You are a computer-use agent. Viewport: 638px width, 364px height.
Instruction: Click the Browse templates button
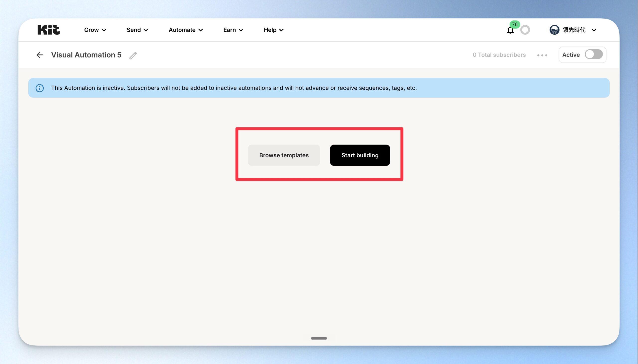tap(284, 155)
